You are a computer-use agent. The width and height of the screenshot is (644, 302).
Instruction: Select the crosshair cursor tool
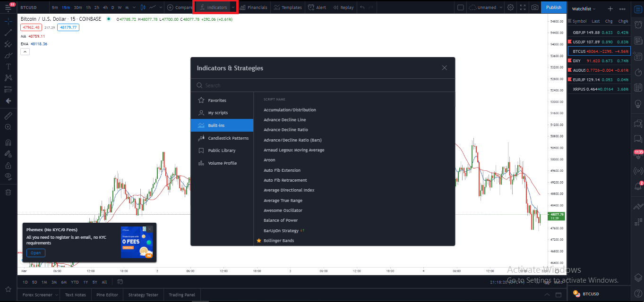tap(8, 21)
